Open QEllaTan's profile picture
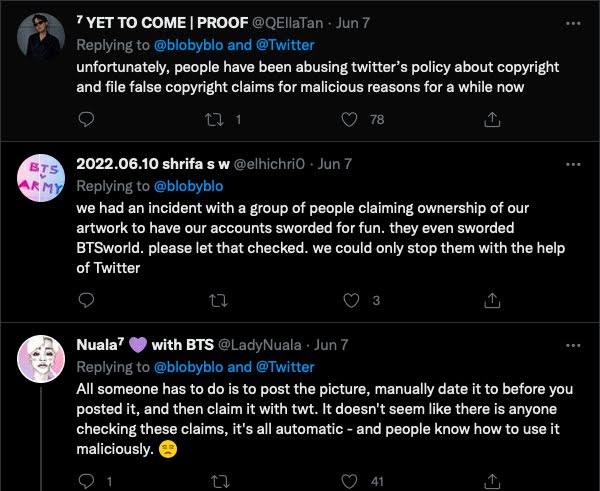The width and height of the screenshot is (600, 491). [42, 42]
